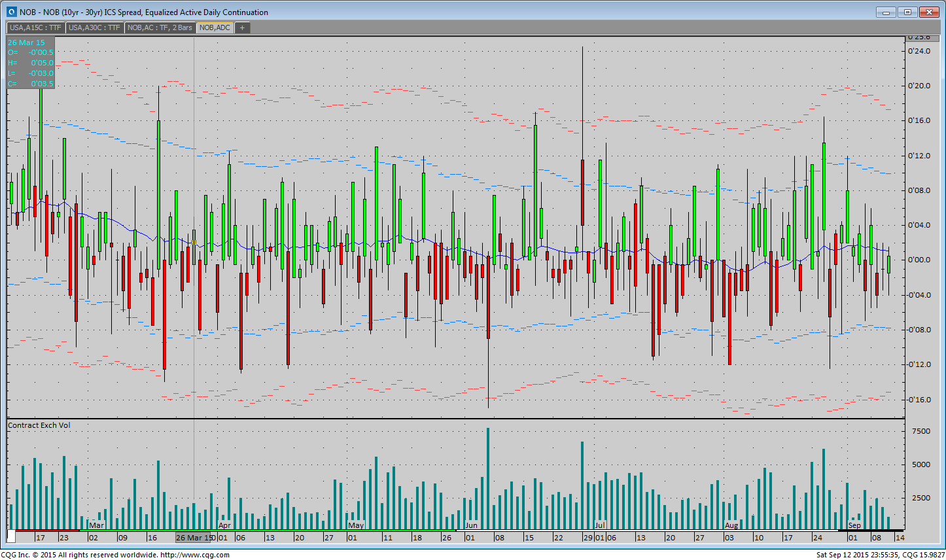Click the -0'12.0 price scale label

pos(918,364)
